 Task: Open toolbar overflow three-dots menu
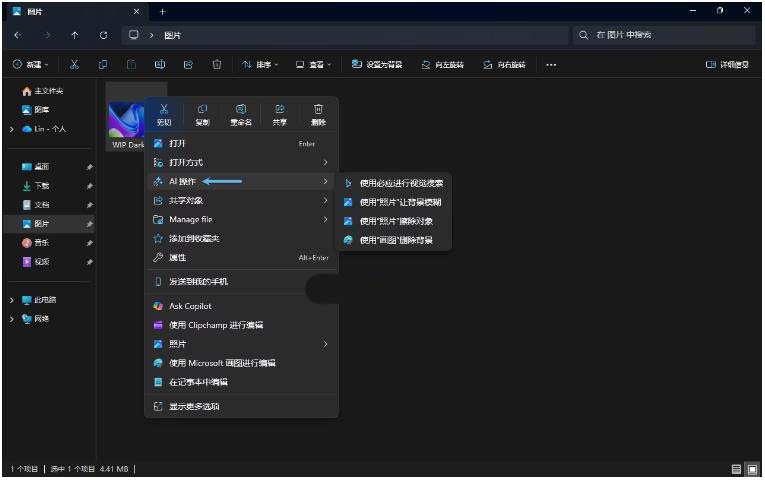pos(551,65)
